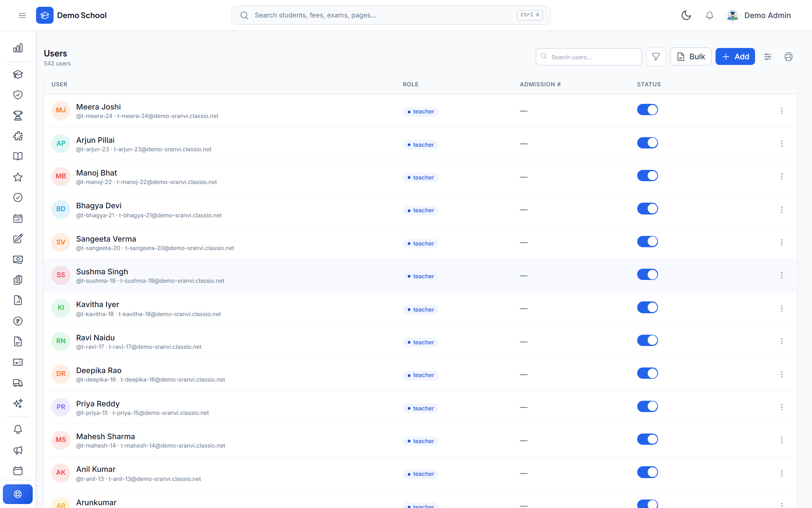
Task: Focus the global search students, fees, exams field
Action: coord(391,16)
